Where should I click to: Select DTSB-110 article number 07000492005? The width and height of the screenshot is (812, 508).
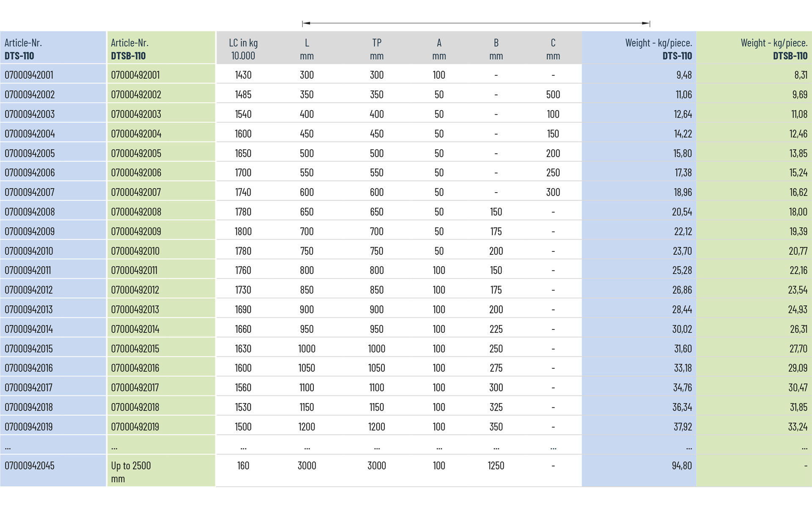pyautogui.click(x=136, y=153)
